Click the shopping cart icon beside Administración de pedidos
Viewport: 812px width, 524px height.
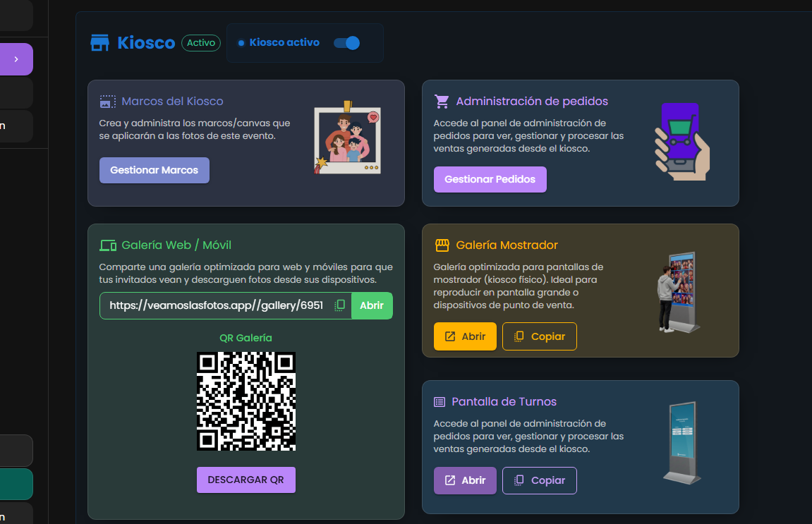[x=442, y=102]
